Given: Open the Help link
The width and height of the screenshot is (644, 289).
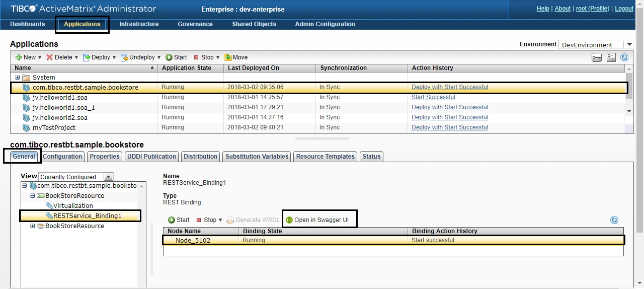Looking at the screenshot, I should click(x=543, y=9).
